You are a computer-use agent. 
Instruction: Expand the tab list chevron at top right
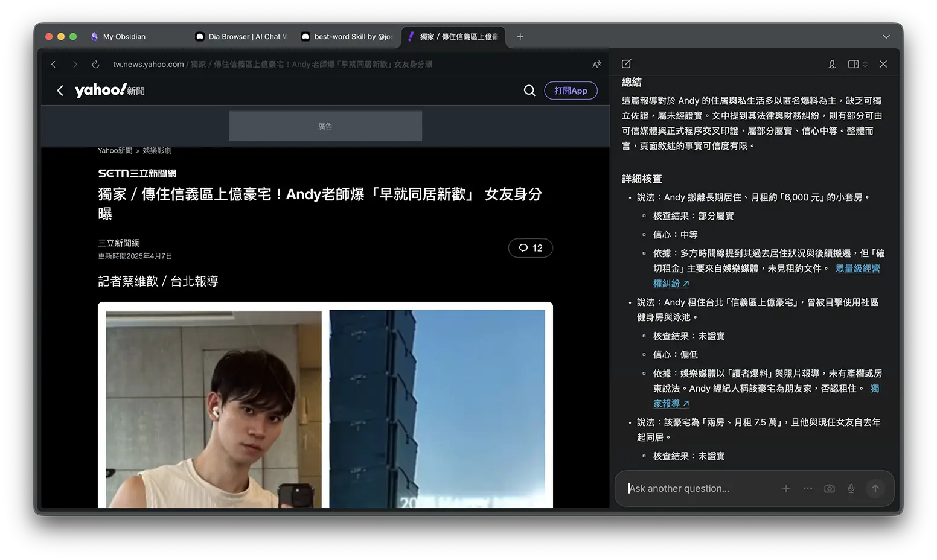pyautogui.click(x=886, y=37)
